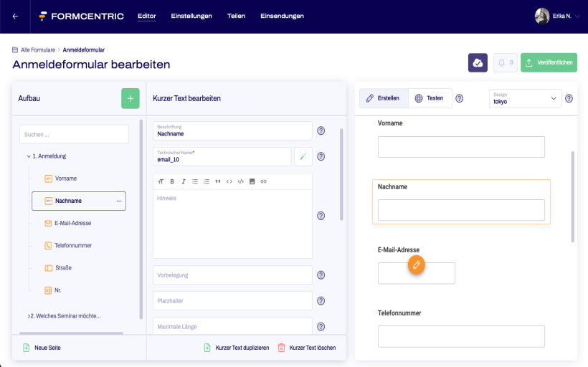The image size is (588, 367).
Task: Insert bulleted list in editor
Action: pyautogui.click(x=195, y=181)
